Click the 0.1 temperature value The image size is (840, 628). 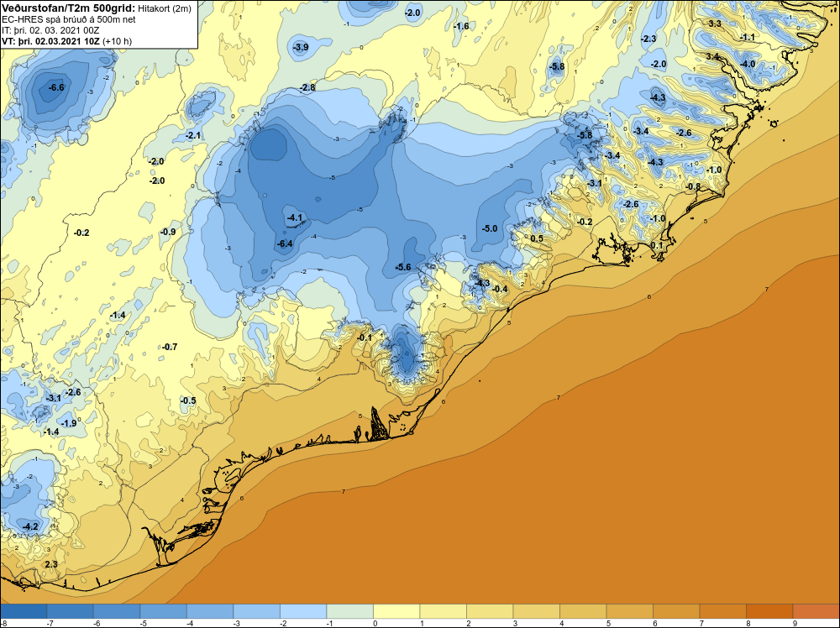[657, 245]
